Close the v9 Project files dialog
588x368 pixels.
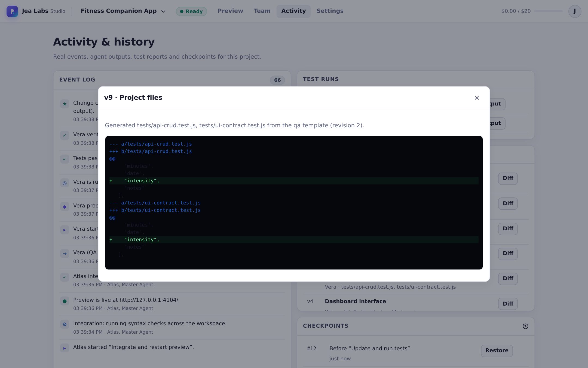(477, 98)
